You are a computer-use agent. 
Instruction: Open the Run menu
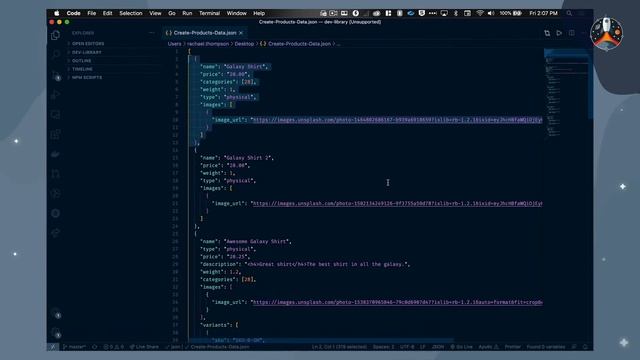187,13
